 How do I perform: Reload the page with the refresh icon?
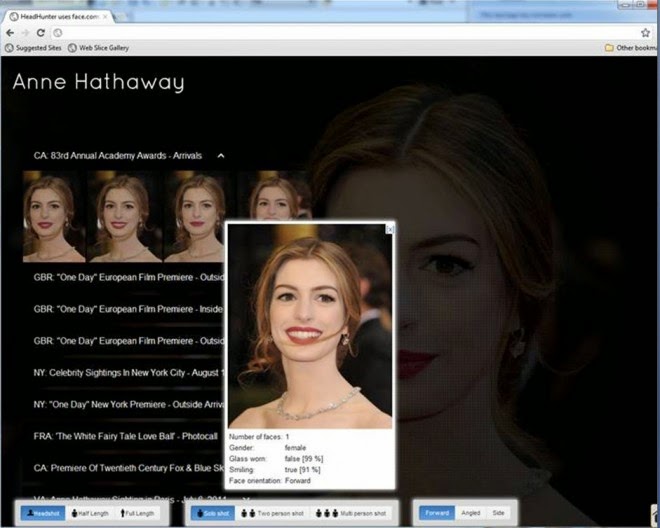point(41,33)
